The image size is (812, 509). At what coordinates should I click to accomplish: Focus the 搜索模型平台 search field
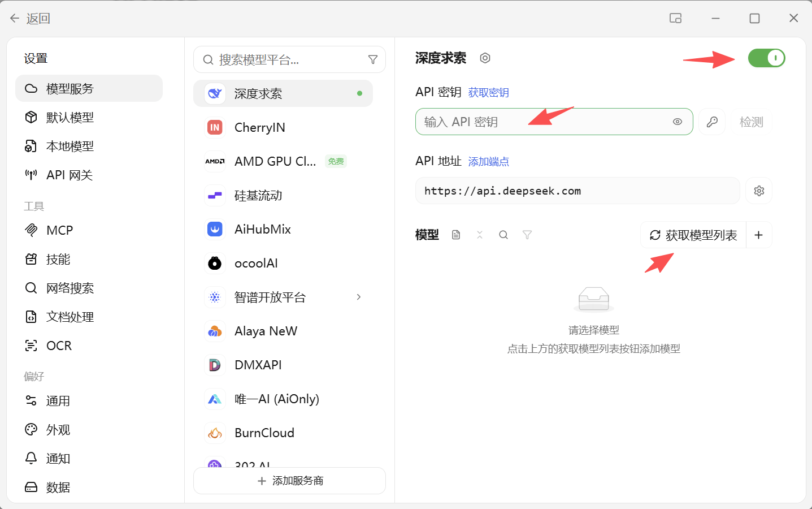(x=288, y=59)
